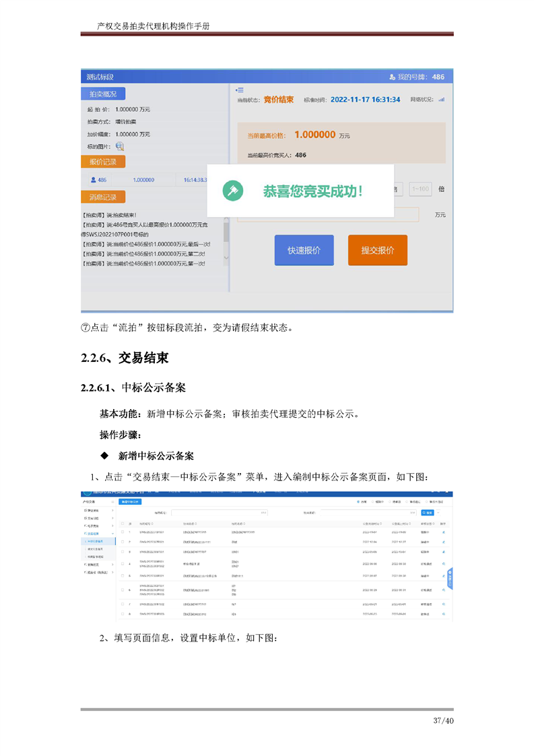Click the network signal strength icon
Screen dimensions: 534x756
(x=442, y=100)
